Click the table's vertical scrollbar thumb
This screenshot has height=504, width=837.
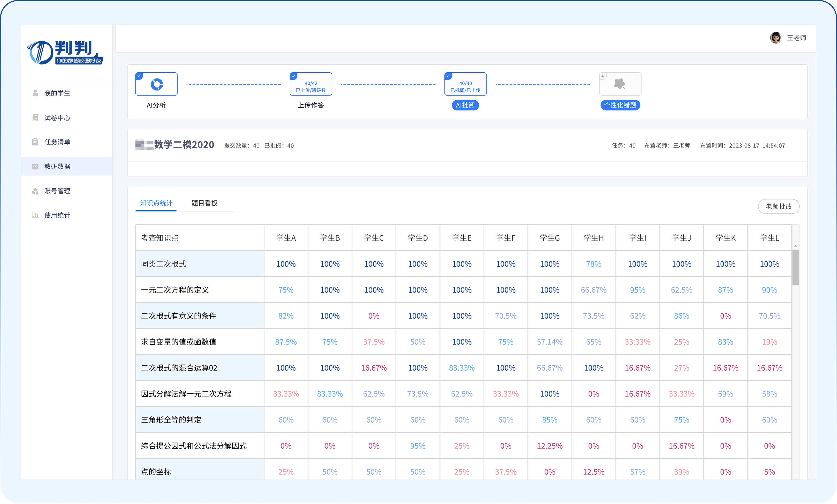796,267
